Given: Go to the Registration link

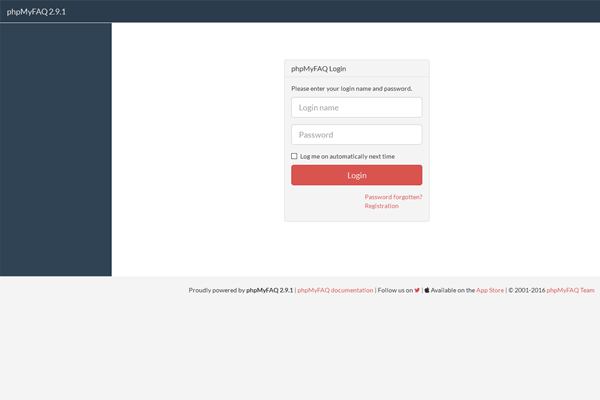Looking at the screenshot, I should [382, 206].
